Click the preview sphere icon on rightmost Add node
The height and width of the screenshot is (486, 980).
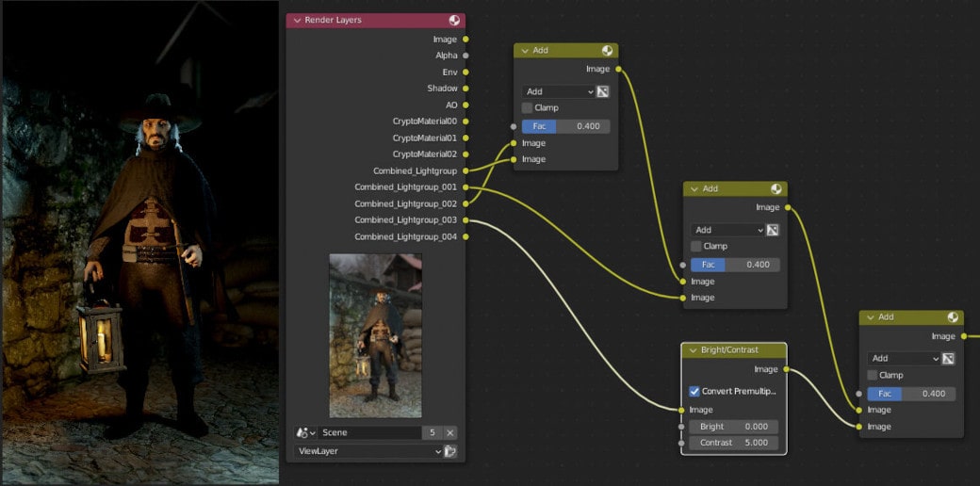click(953, 317)
